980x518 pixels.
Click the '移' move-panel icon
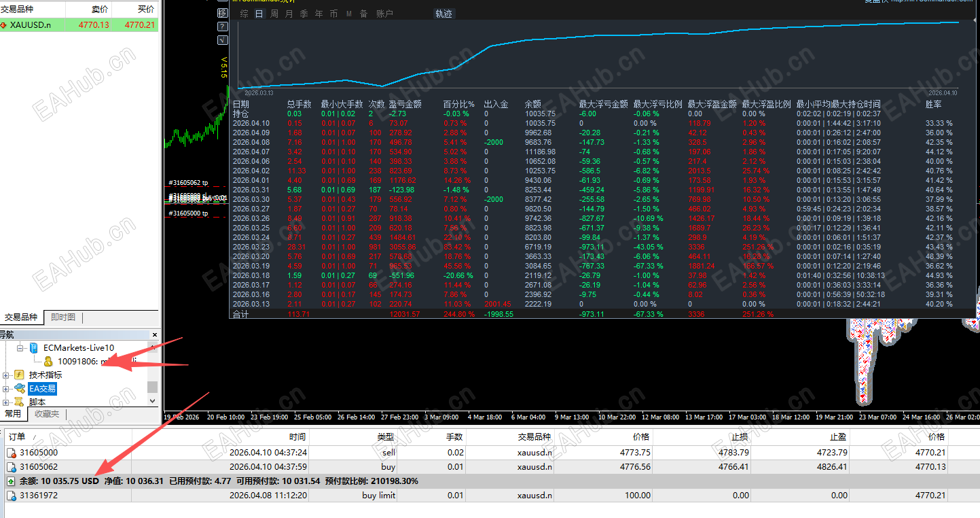click(x=222, y=13)
